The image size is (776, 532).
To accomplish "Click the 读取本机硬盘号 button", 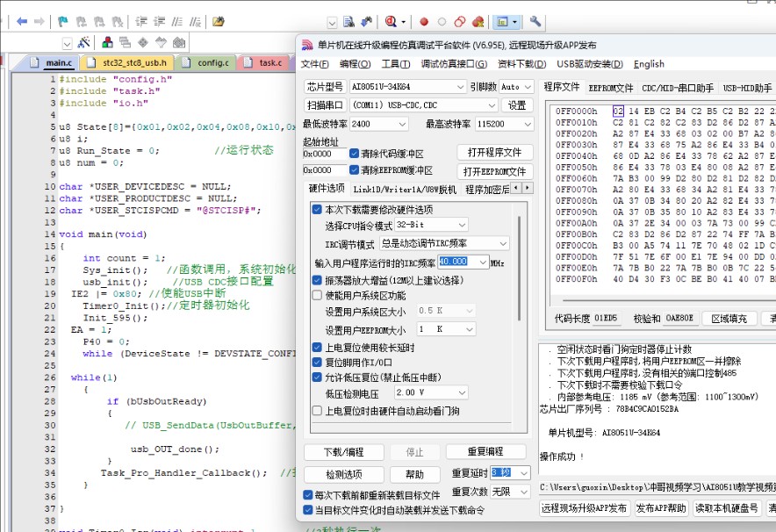I will pyautogui.click(x=727, y=508).
